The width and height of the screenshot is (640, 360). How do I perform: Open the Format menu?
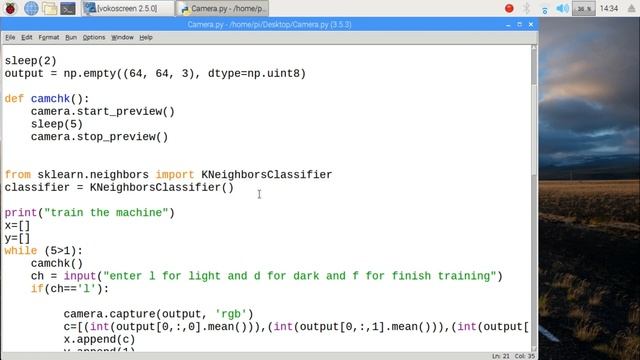point(49,37)
